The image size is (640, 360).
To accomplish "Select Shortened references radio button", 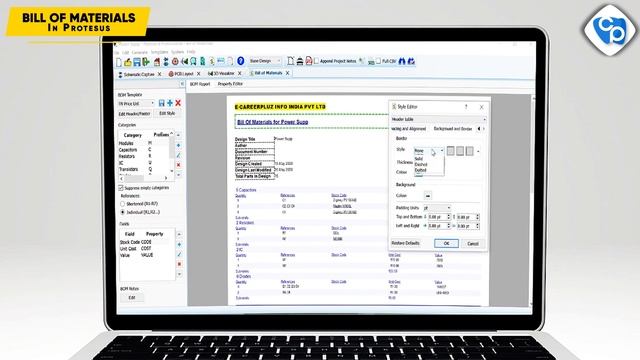I will click(122, 204).
